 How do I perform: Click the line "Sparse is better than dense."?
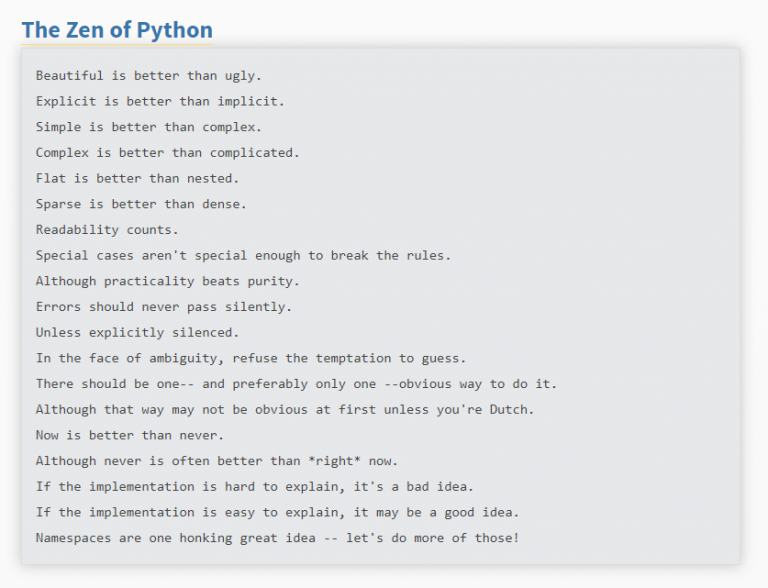point(140,204)
